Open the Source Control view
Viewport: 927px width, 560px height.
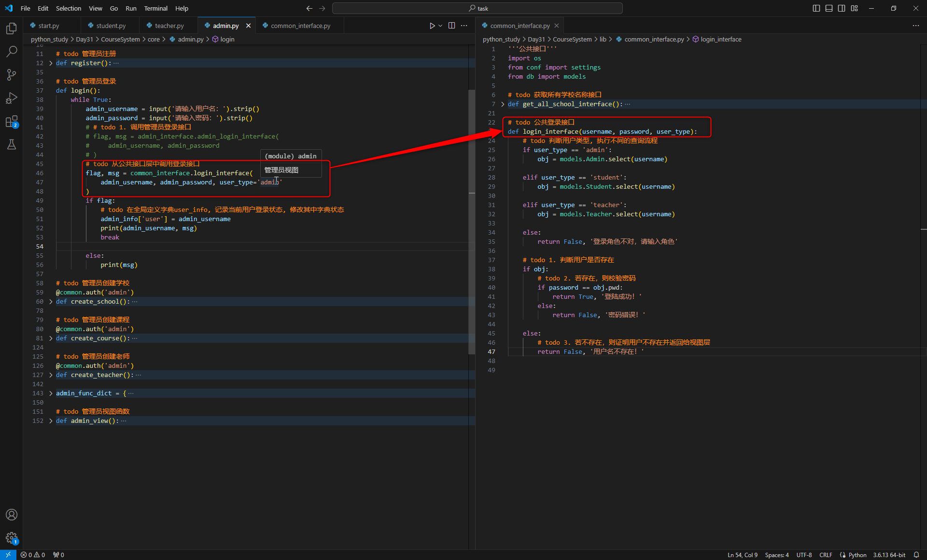coord(12,74)
